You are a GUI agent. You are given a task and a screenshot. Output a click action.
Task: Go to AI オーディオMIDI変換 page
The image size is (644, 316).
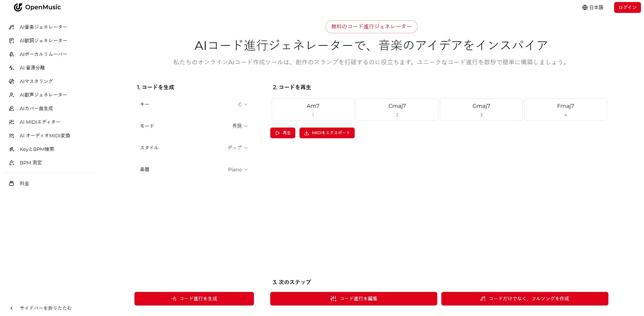pyautogui.click(x=45, y=136)
